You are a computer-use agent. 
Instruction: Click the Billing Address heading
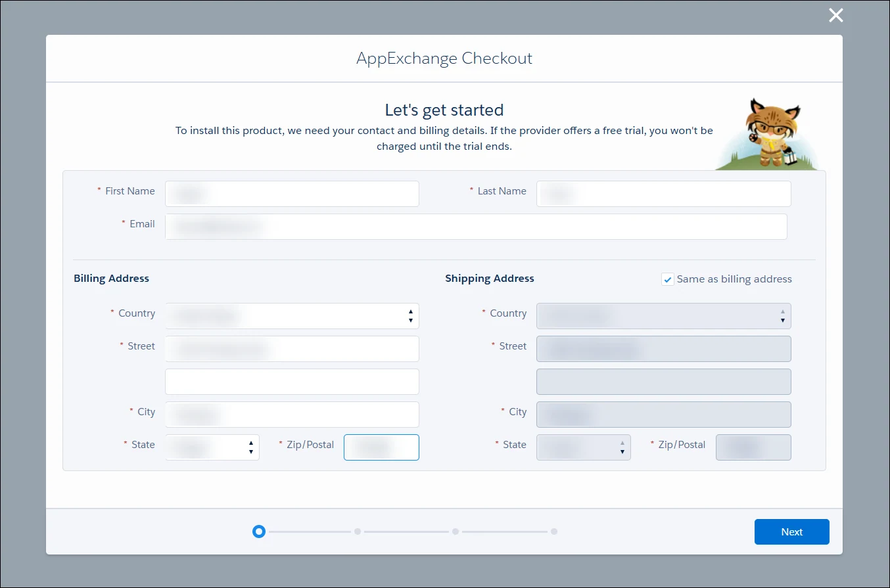tap(111, 279)
